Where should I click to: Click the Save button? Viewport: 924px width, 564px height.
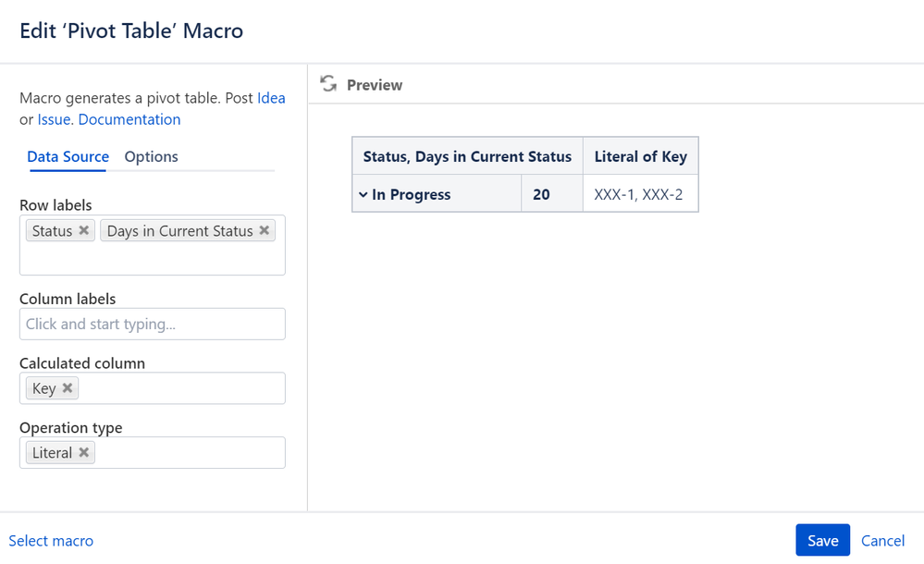click(x=822, y=541)
